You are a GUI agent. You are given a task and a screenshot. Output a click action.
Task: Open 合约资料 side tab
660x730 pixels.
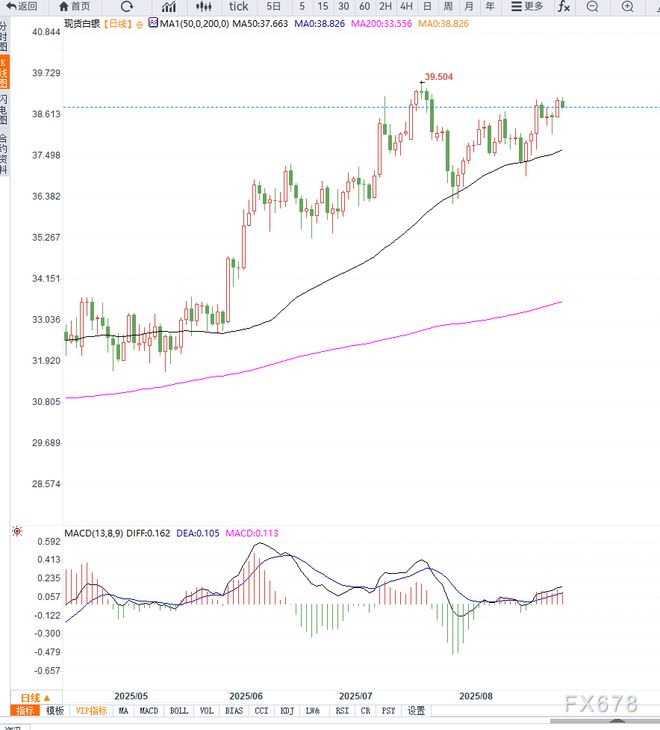click(4, 154)
